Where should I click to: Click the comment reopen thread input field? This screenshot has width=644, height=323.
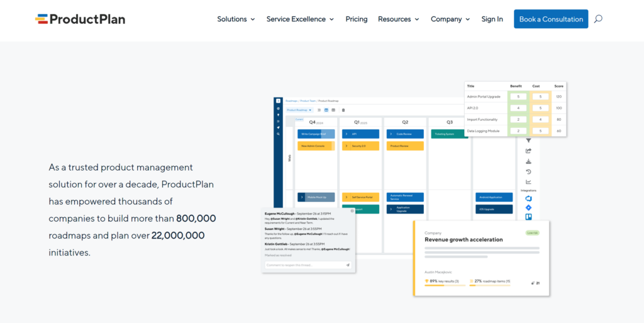[x=303, y=265]
